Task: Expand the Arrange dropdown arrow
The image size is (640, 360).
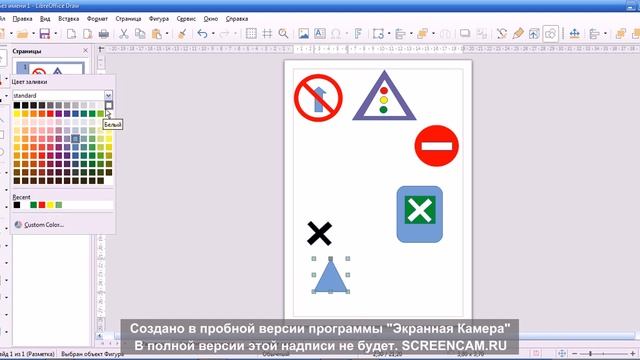Action: tap(433, 33)
